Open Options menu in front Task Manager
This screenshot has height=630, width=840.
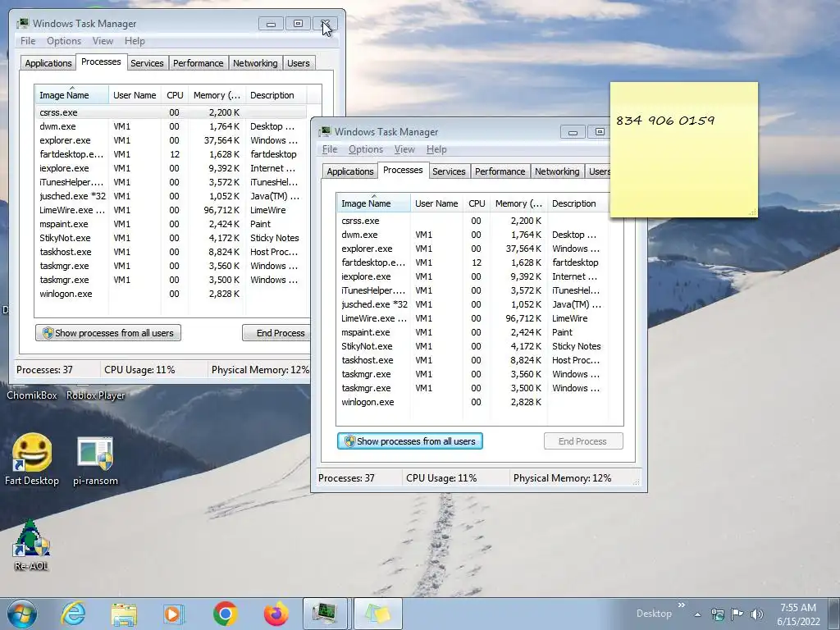tap(365, 149)
